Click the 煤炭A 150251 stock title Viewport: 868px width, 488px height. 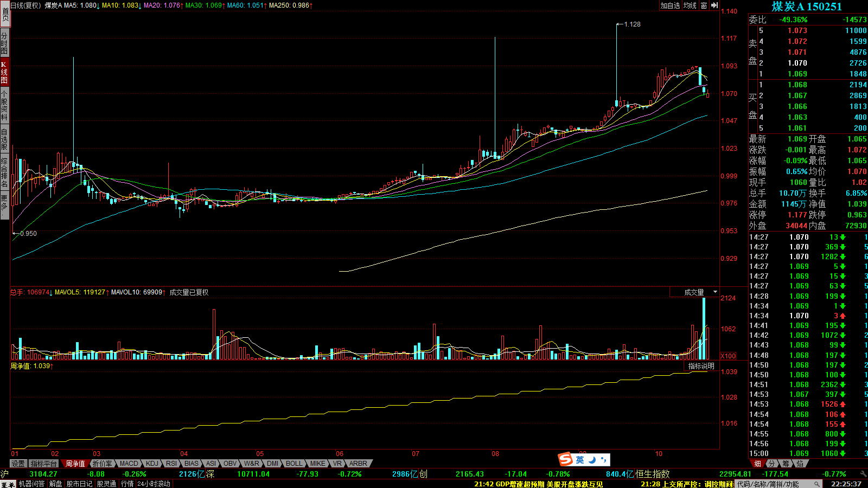pyautogui.click(x=807, y=7)
